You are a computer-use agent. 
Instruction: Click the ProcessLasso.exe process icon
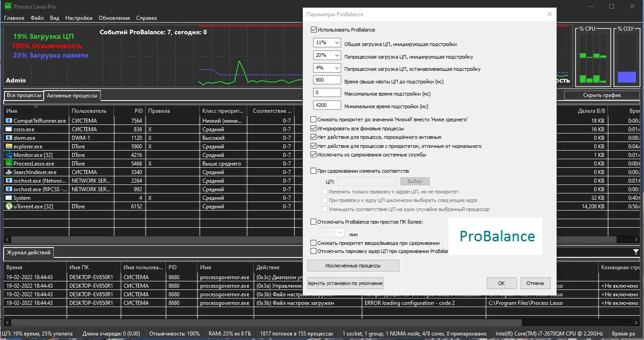pos(9,164)
